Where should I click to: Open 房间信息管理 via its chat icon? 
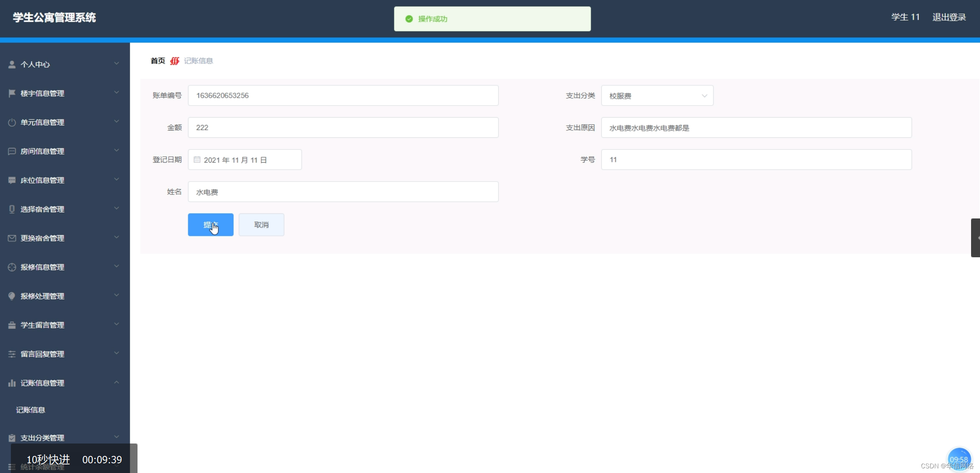[x=11, y=151]
